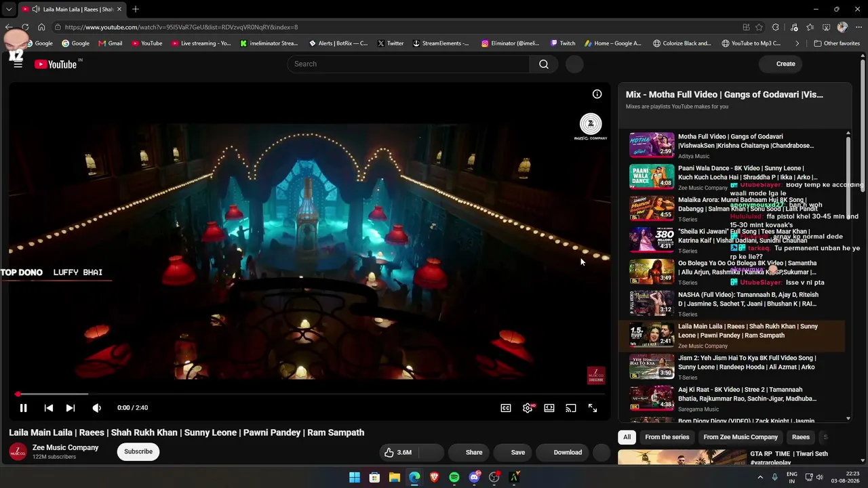Open Spotify from the taskbar
Screen dimensions: 868x488
coord(454,477)
